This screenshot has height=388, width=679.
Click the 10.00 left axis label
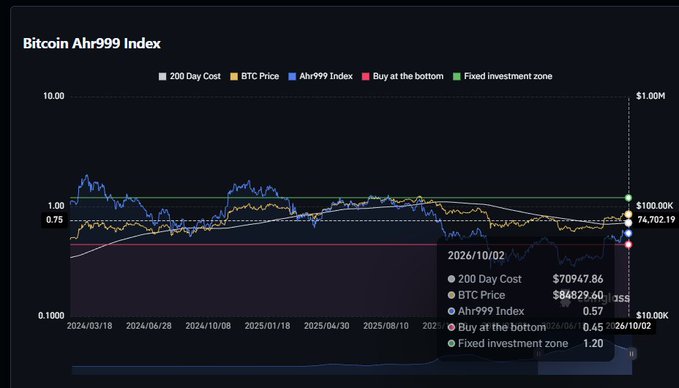click(54, 96)
